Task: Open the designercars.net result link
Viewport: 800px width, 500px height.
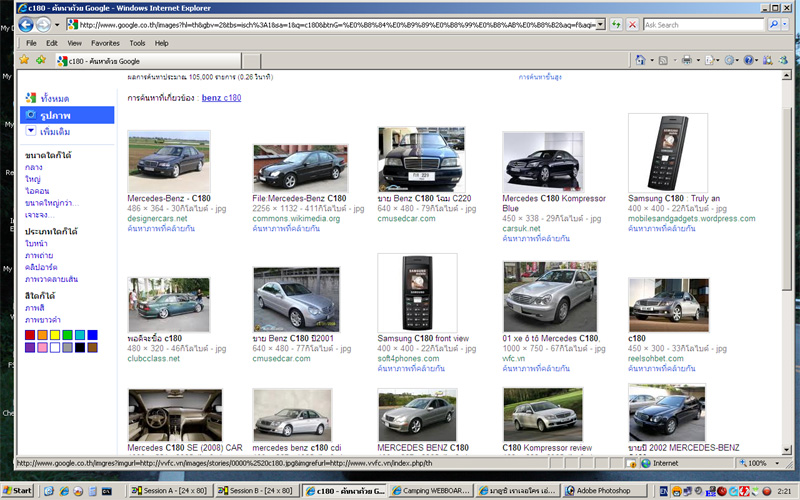Action: 157,218
